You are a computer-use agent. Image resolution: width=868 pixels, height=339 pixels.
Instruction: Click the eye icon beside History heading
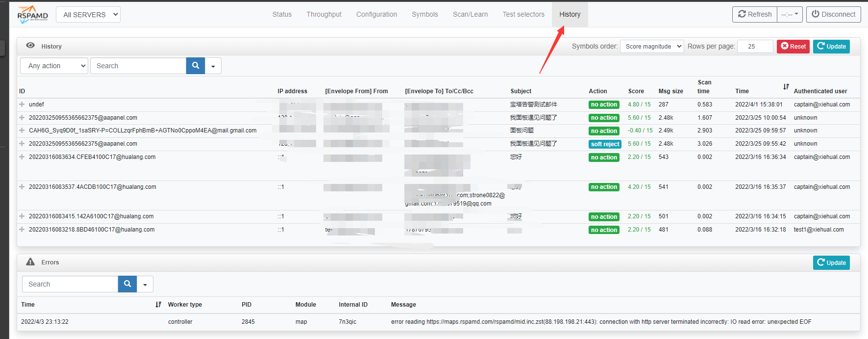[x=30, y=46]
